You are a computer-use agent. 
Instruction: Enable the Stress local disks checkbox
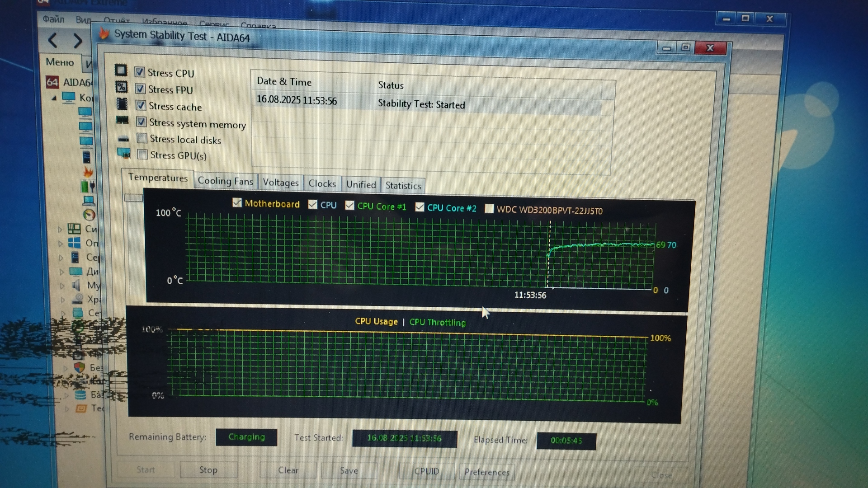(x=142, y=138)
